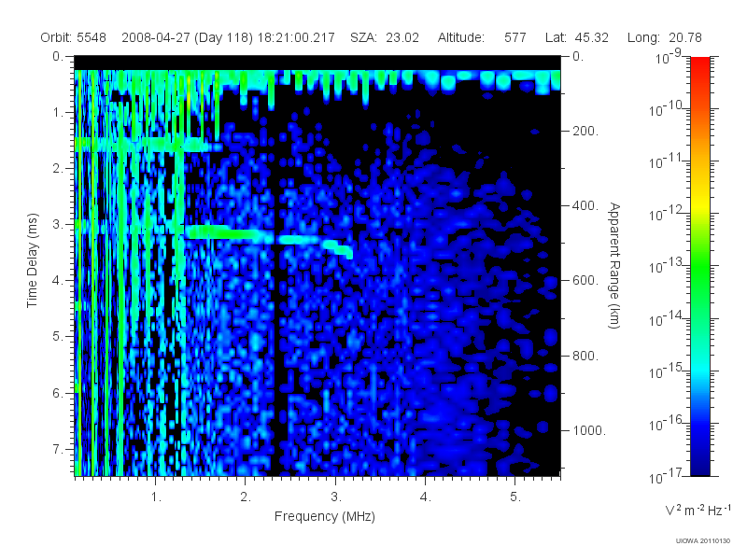Click the 10^-15 color scale label

(667, 371)
